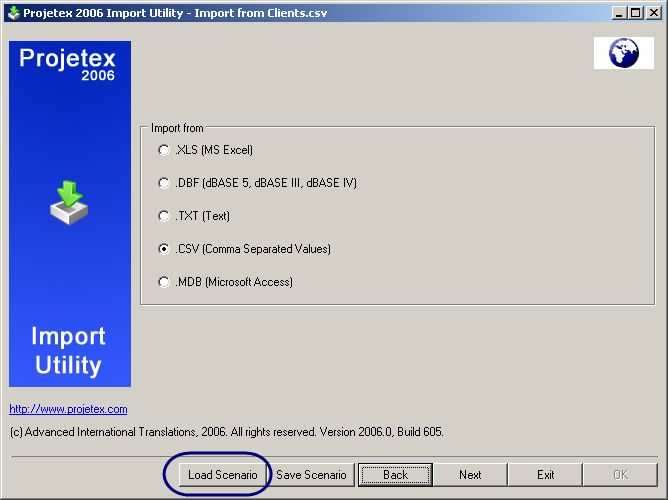This screenshot has width=668, height=500.
Task: Open the www.projetex.com link
Action: (68, 409)
